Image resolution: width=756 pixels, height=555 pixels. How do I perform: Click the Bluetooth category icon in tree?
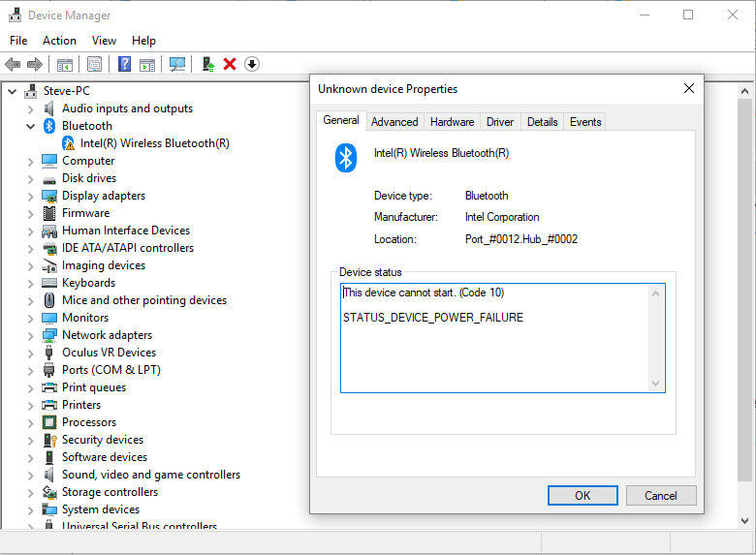point(49,126)
